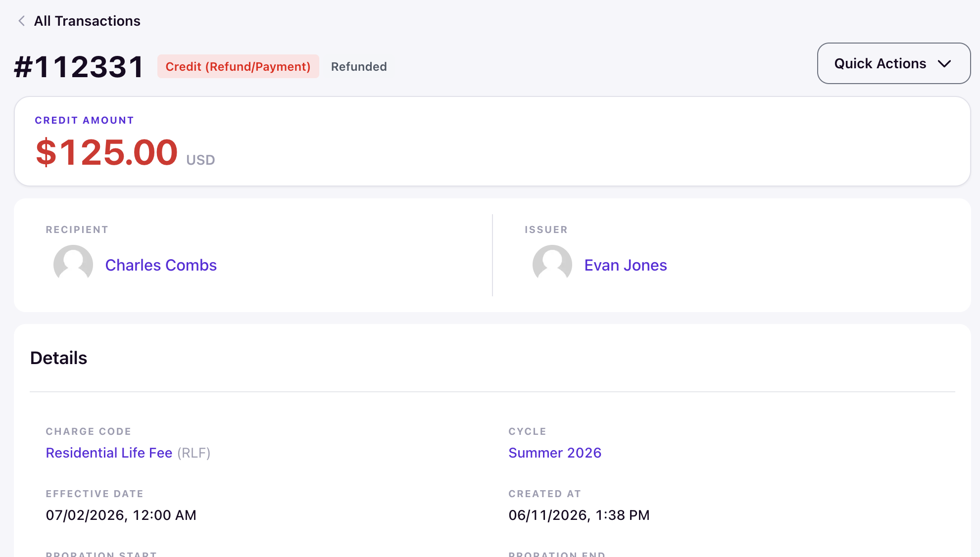This screenshot has height=557, width=980.
Task: Click the CYCLE field label
Action: [527, 431]
